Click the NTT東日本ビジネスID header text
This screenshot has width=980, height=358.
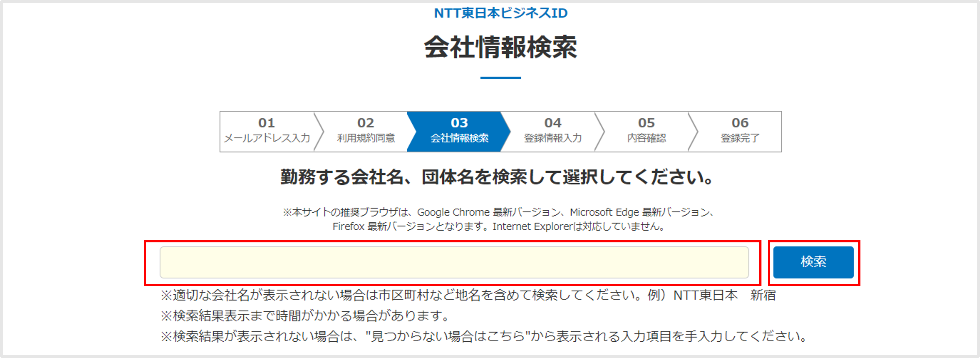pos(501,13)
